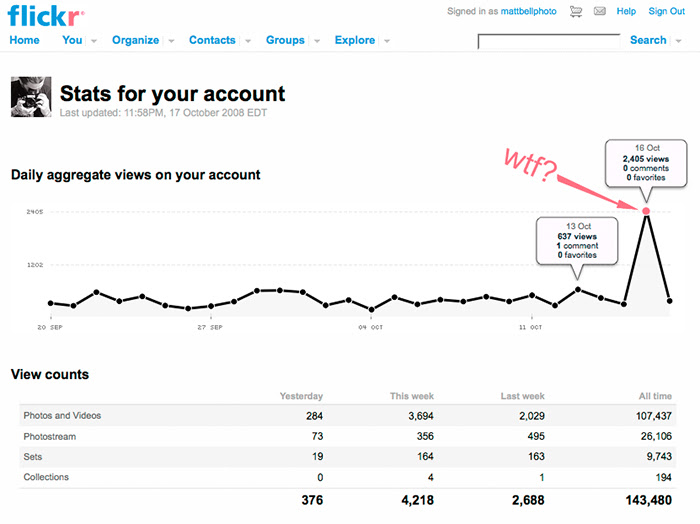Open the You menu
The height and width of the screenshot is (524, 700).
click(72, 40)
